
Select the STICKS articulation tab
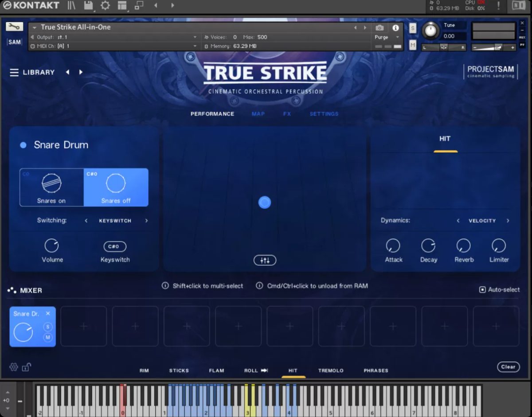tap(179, 370)
